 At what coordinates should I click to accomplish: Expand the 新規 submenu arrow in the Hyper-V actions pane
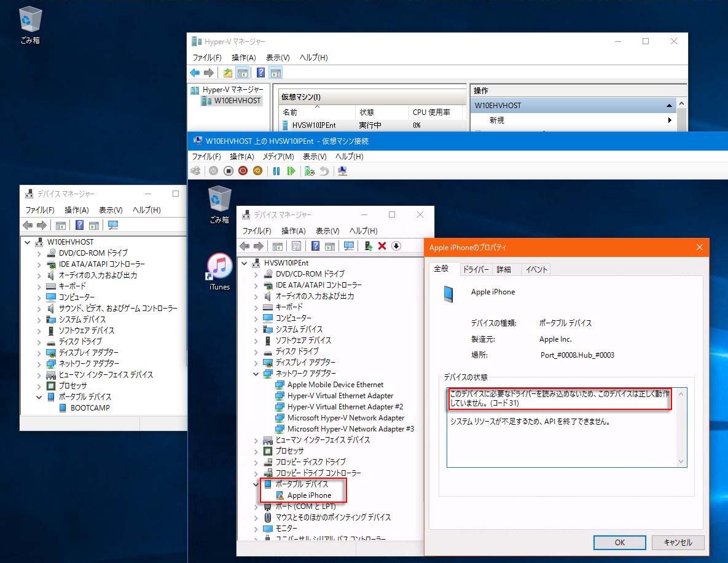670,120
